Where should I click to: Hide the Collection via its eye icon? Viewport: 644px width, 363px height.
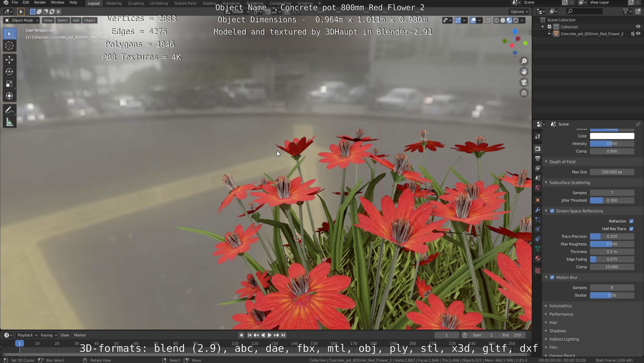[638, 27]
